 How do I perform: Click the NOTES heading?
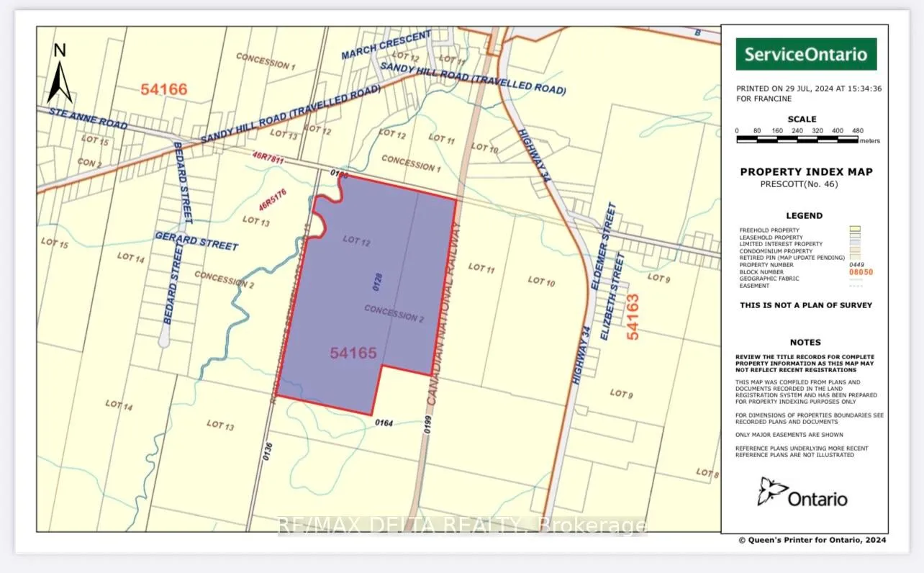coord(805,343)
